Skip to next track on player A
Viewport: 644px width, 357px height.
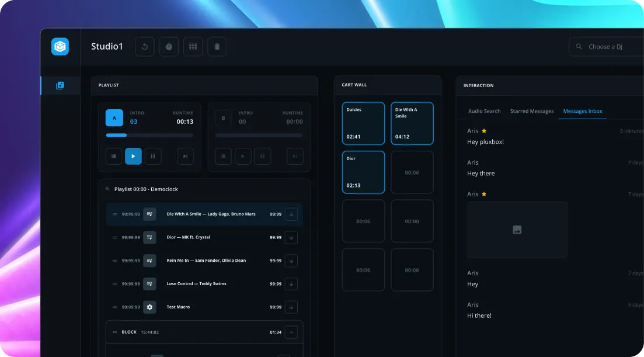(x=185, y=156)
